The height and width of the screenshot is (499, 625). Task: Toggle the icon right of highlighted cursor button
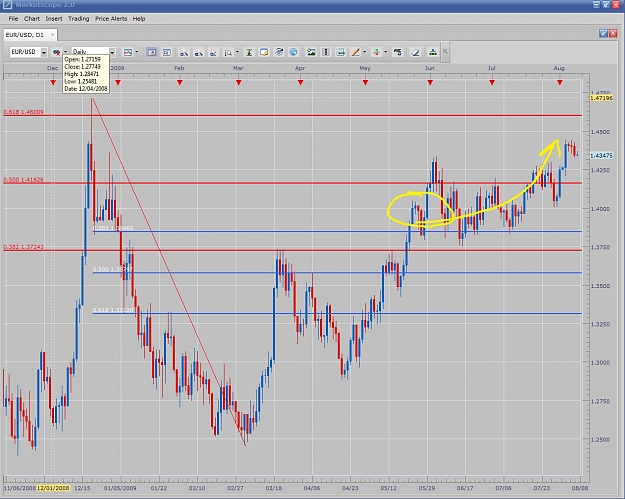coord(167,52)
